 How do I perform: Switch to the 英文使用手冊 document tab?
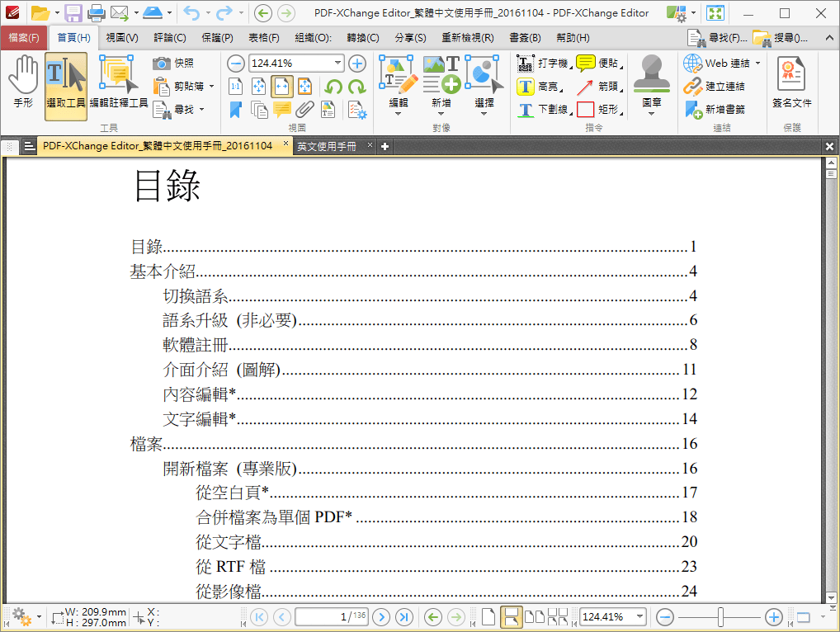[330, 145]
